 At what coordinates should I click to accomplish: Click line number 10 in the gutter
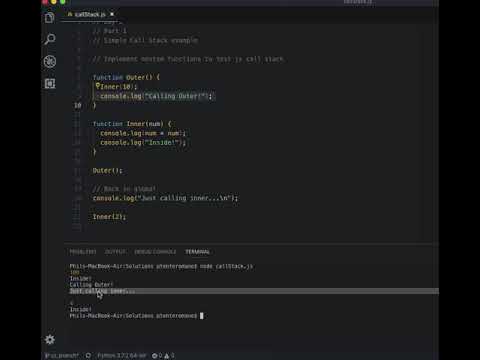(x=78, y=105)
